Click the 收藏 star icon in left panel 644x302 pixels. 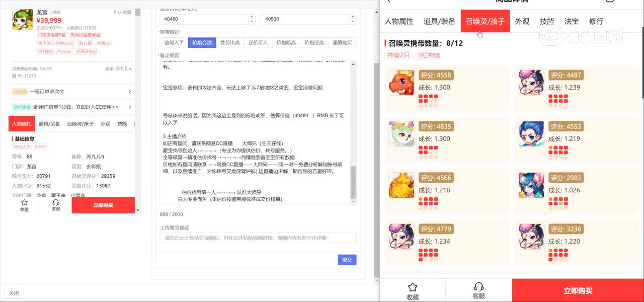tap(24, 202)
